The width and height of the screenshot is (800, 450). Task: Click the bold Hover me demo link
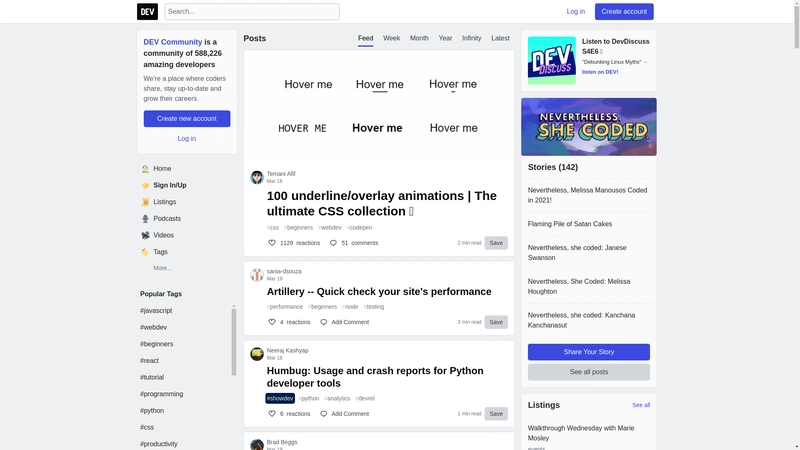click(377, 128)
